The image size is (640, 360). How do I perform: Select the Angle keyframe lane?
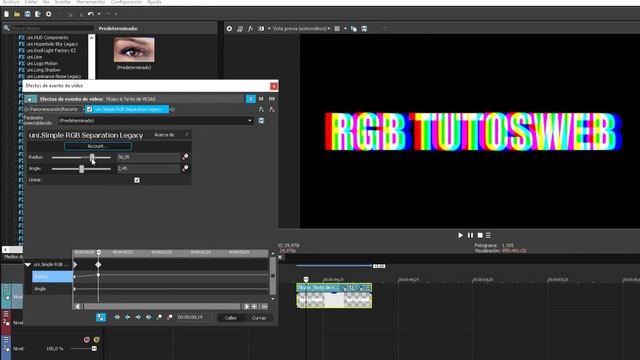tap(52, 289)
